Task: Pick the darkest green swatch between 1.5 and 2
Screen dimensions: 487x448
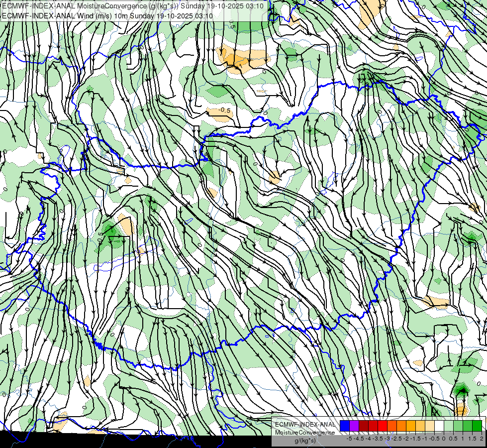Action: pos(477,426)
